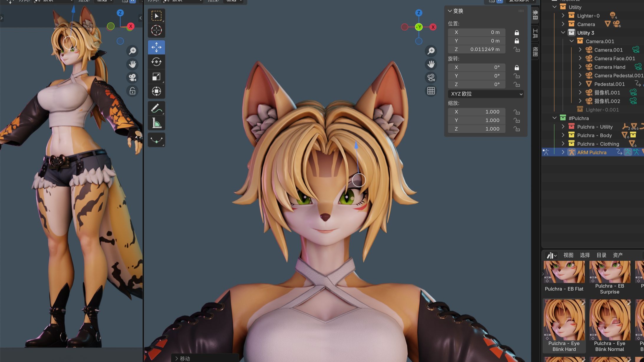The image size is (644, 362).
Task: Select Pulchra - Eye Blink Hard asset
Action: point(564,326)
